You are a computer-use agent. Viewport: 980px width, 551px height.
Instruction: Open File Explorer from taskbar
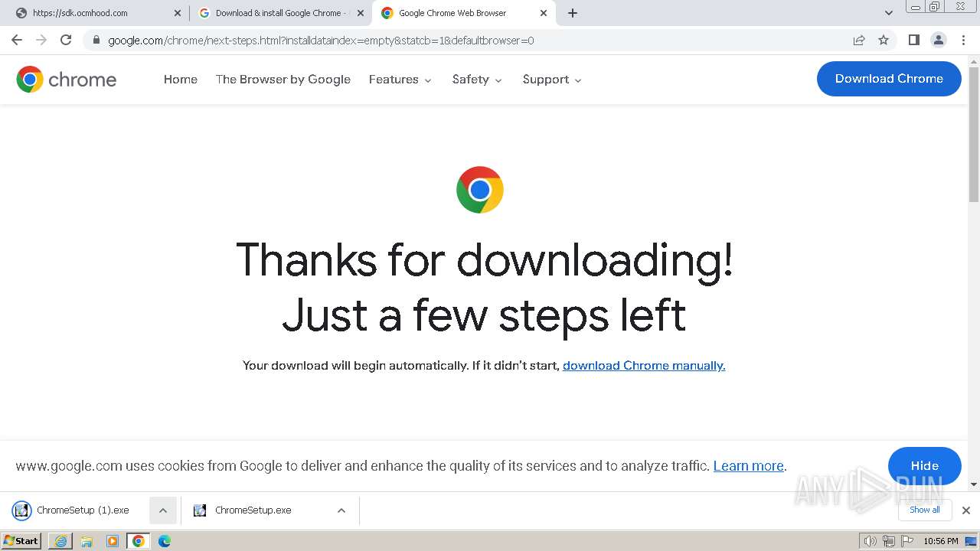click(87, 541)
